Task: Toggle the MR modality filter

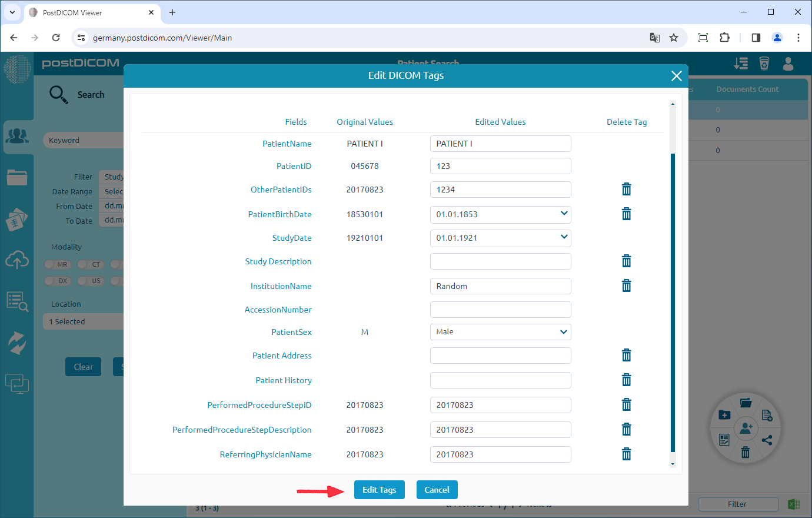Action: (x=56, y=264)
